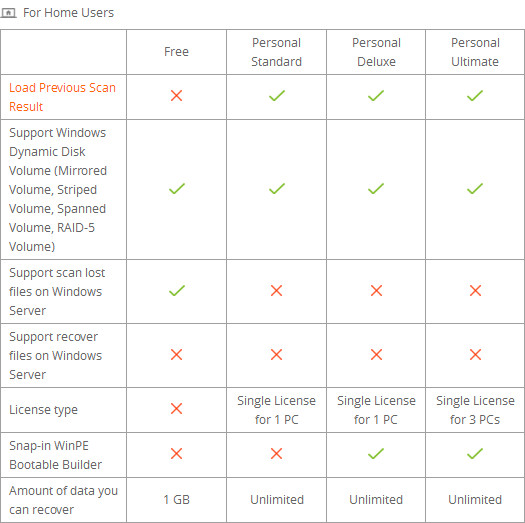Click green check for Personal Standard Load Previous Scan

point(277,96)
